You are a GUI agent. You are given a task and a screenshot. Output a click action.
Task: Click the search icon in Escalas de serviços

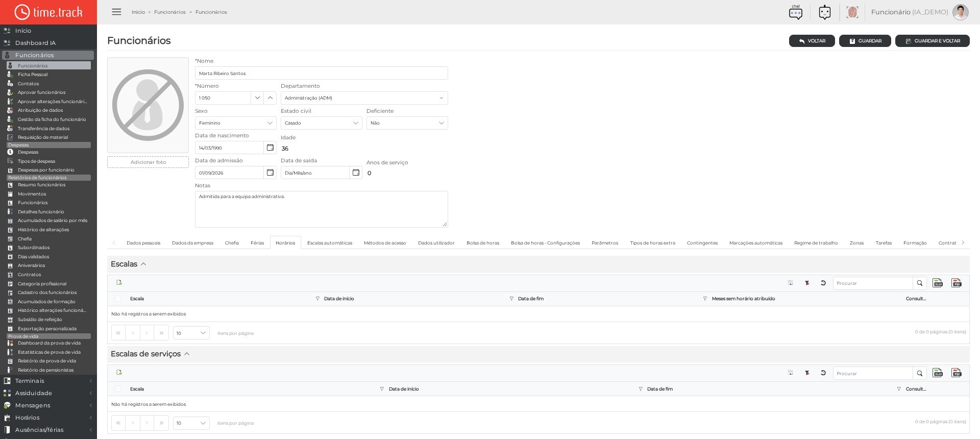coord(920,373)
